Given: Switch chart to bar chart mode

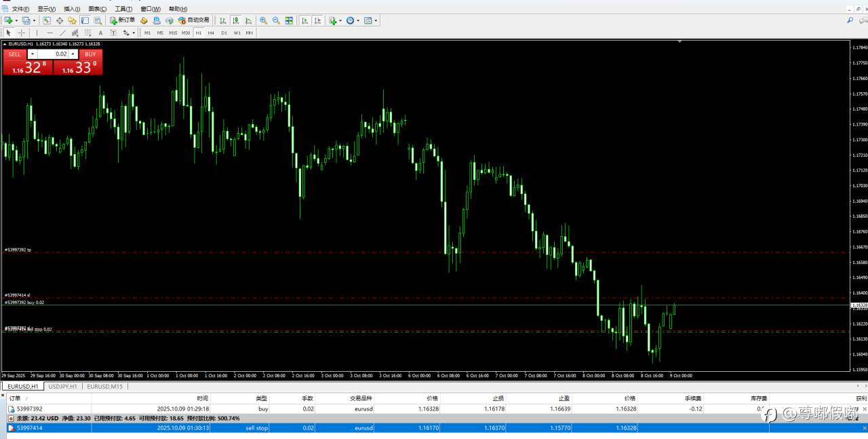Looking at the screenshot, I should click(223, 20).
